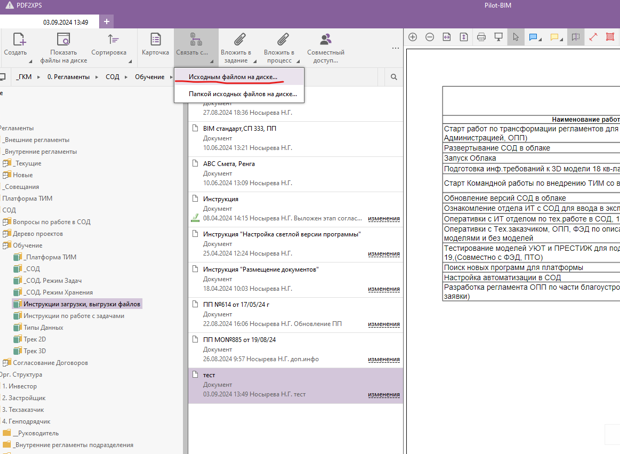The height and width of the screenshot is (468, 622).
Task: Click the СОД breadcrumb segment
Action: click(112, 77)
